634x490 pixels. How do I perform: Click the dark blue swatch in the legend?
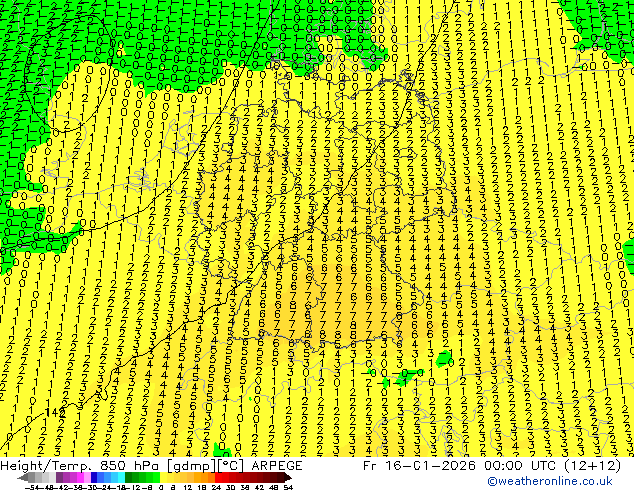(94, 477)
